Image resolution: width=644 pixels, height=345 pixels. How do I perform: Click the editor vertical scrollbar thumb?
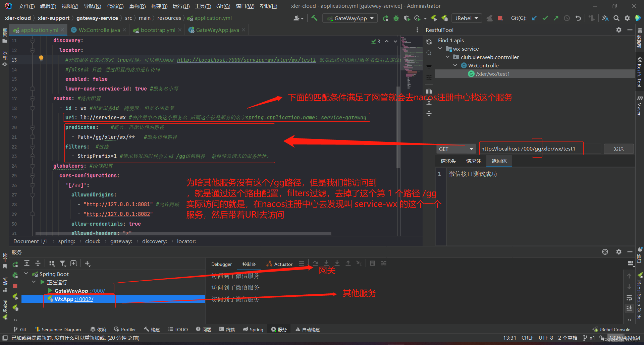point(398,127)
